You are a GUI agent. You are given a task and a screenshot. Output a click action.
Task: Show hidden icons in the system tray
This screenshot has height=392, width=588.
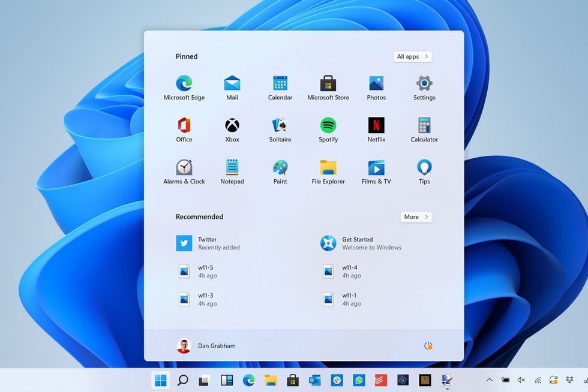pyautogui.click(x=490, y=380)
